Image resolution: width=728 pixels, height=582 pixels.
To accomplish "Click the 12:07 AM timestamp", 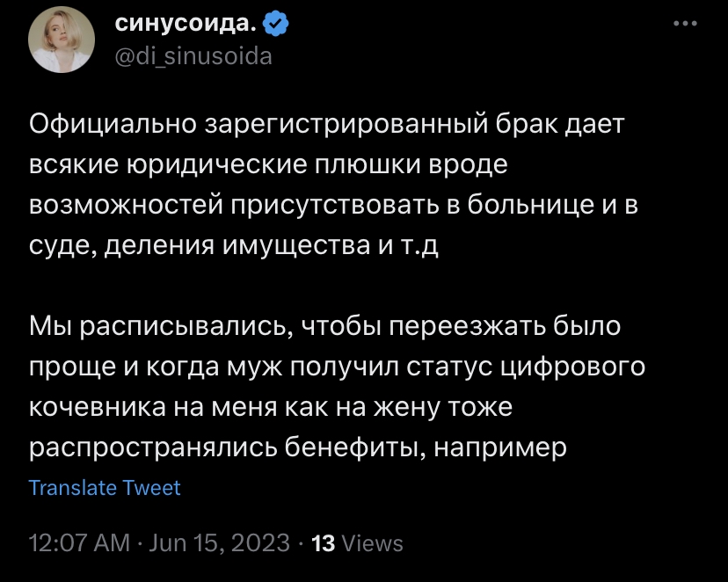I will [x=79, y=542].
